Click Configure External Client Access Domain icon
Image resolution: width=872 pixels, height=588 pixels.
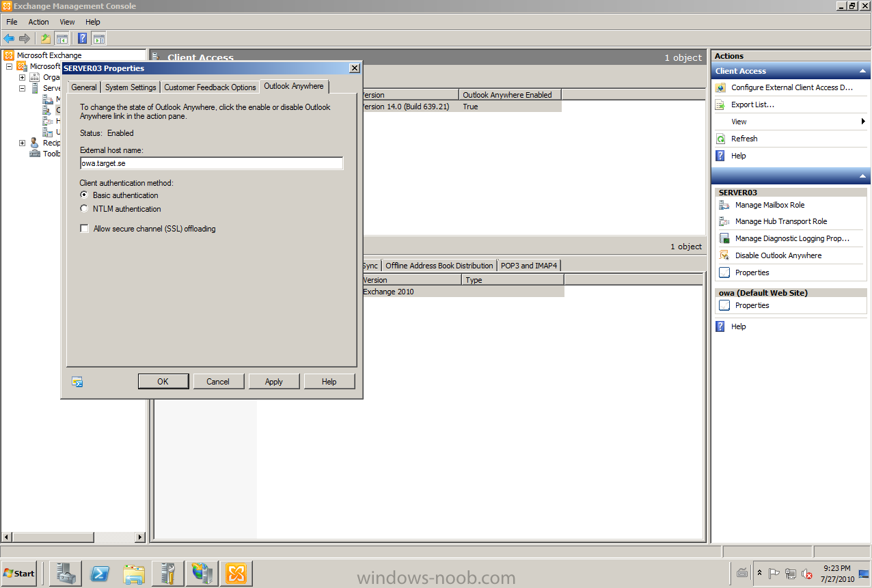point(720,87)
